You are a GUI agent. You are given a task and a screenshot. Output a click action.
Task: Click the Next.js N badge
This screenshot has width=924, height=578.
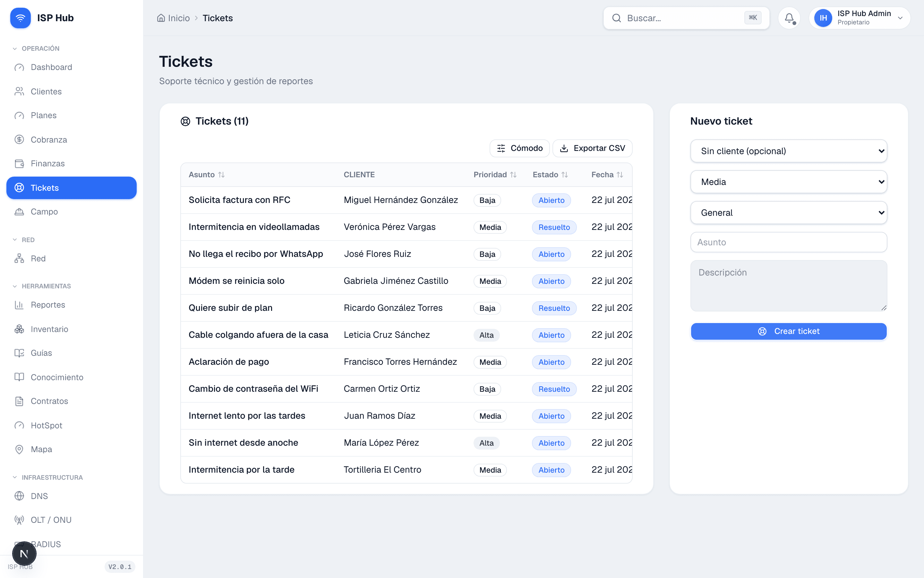pos(24,554)
